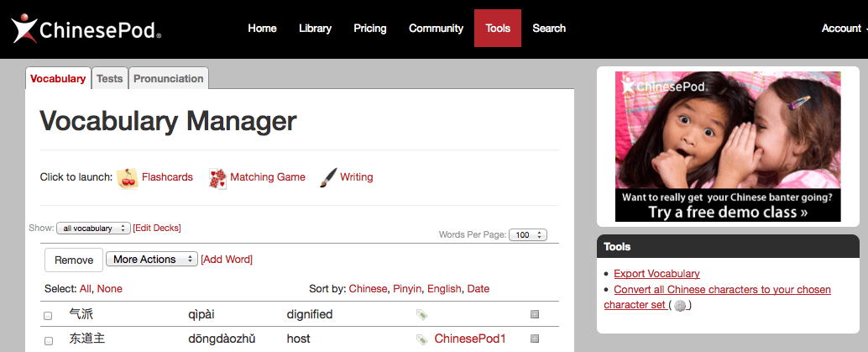
Task: Click the Flashcards cherry icon
Action: (128, 178)
